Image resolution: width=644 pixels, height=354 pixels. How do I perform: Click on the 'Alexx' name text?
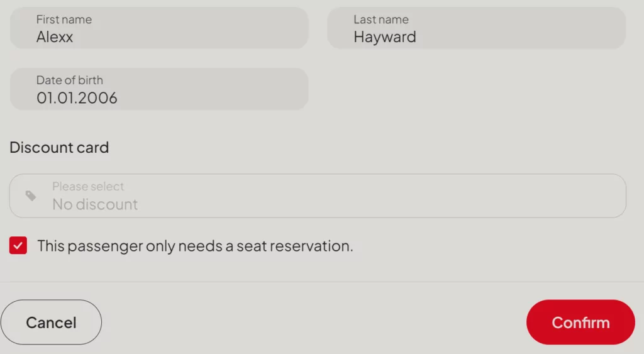(55, 37)
